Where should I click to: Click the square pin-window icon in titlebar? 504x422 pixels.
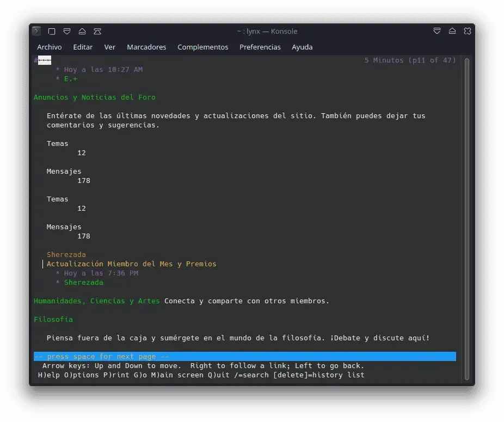pyautogui.click(x=51, y=31)
